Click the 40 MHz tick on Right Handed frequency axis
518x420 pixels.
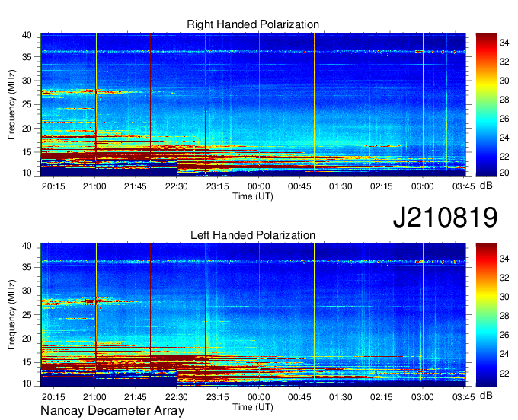click(27, 35)
